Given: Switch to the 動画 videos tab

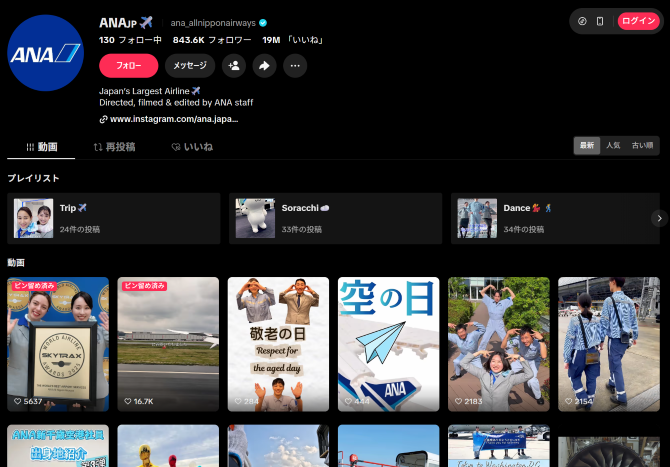Looking at the screenshot, I should pos(41,147).
